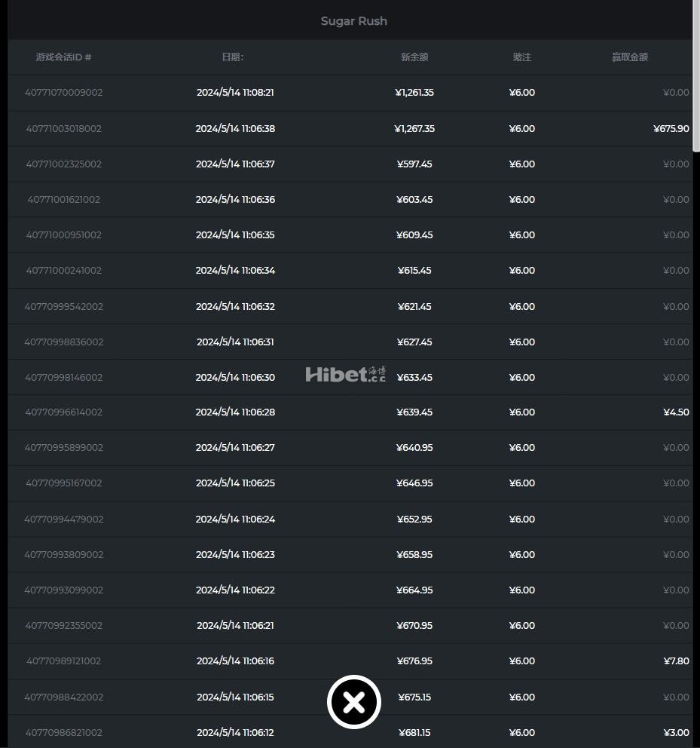Click the ¥6.00 bet in the 11:06:25 row
Image resolution: width=700 pixels, height=748 pixels.
click(522, 483)
